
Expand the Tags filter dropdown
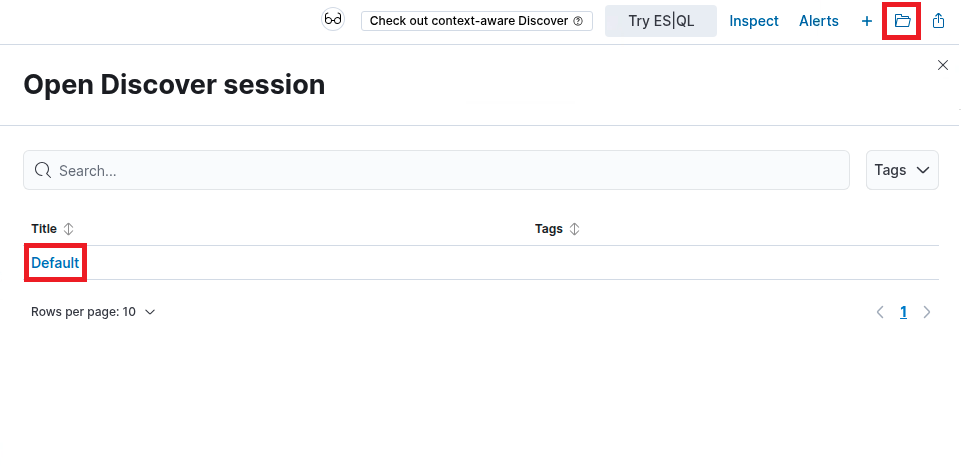click(902, 170)
